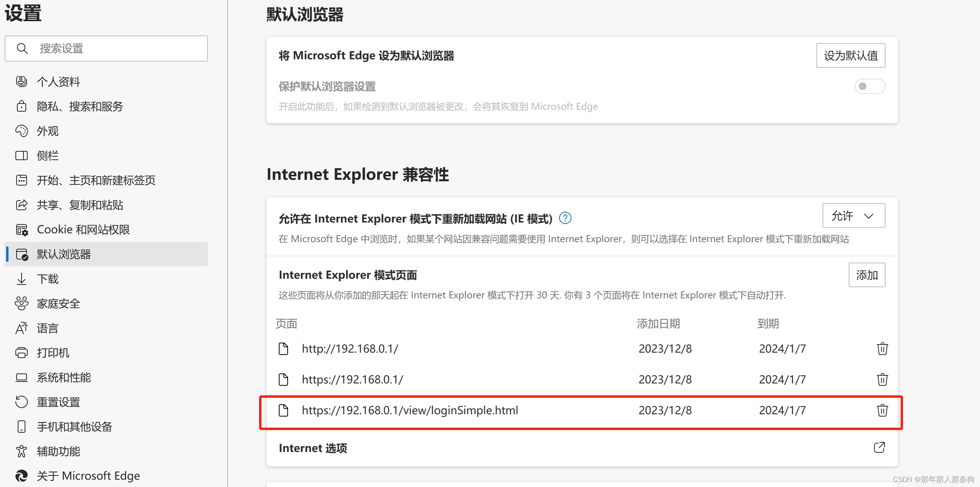980x487 pixels.
Task: Click the 默认浏览器 sidebar icon
Action: (x=22, y=254)
